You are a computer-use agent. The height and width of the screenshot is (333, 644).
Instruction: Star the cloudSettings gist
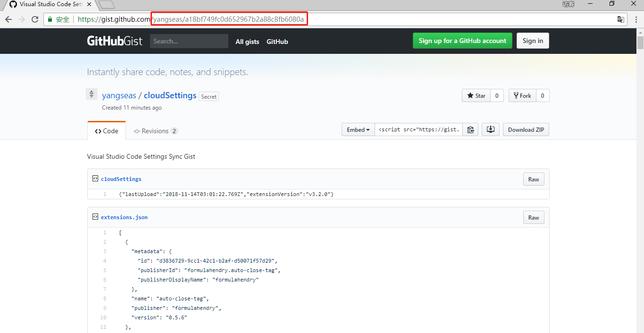pyautogui.click(x=476, y=95)
